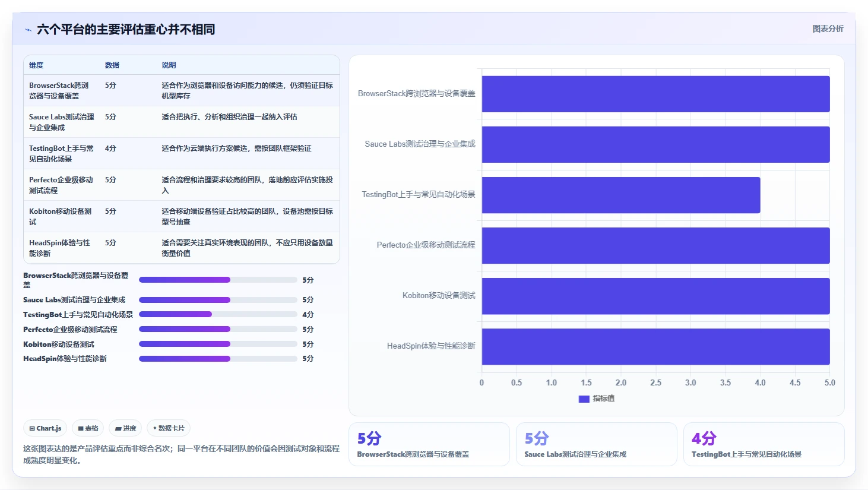Viewport: 868px width, 490px height.
Task: Open the Sauce Labs测试治理与企业集成 5分 data card
Action: click(597, 444)
